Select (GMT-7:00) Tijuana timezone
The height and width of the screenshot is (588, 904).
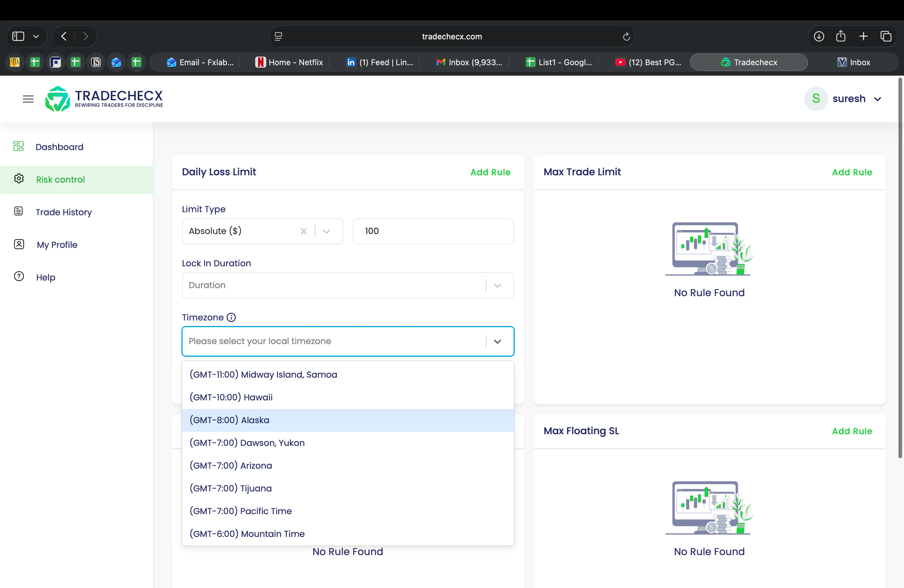click(348, 488)
